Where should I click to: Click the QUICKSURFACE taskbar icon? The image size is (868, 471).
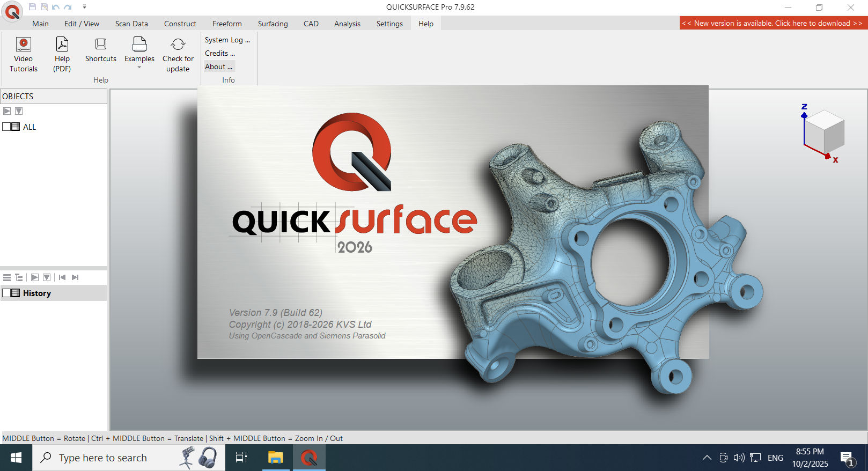tap(309, 458)
